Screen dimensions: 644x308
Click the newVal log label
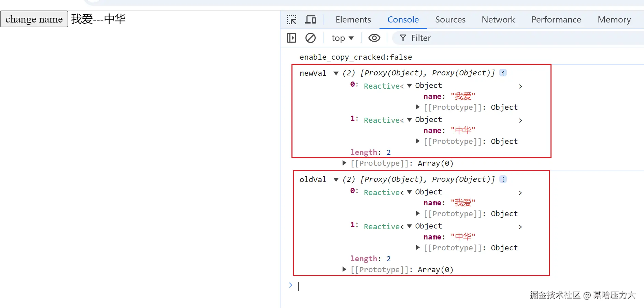(313, 73)
